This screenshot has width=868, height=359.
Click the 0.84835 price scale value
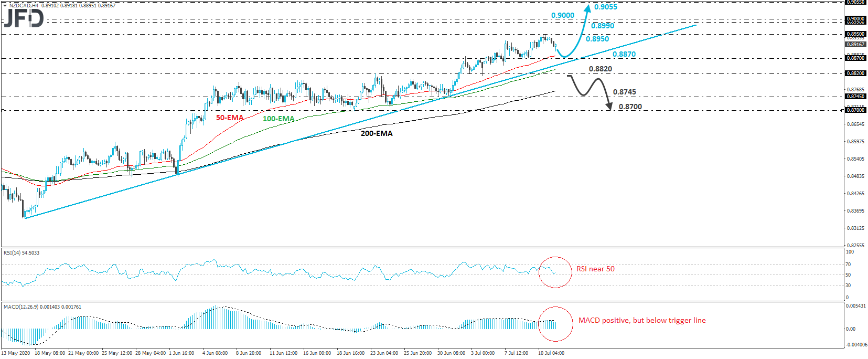point(855,176)
